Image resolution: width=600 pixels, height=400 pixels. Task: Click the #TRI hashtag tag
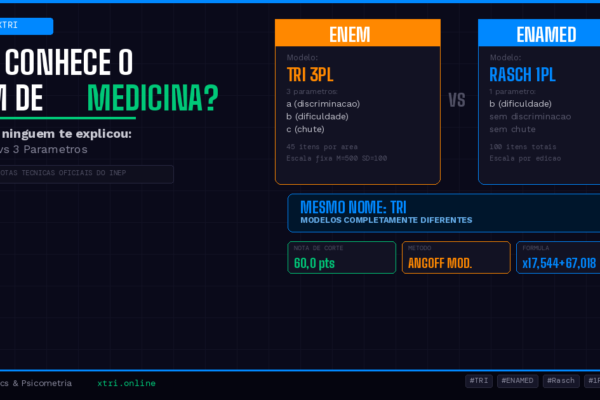(479, 381)
